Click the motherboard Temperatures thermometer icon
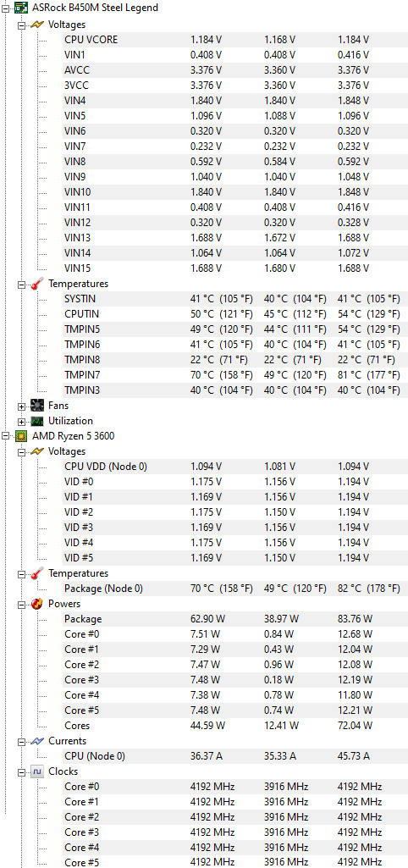This screenshot has width=408, height=868. (x=37, y=284)
